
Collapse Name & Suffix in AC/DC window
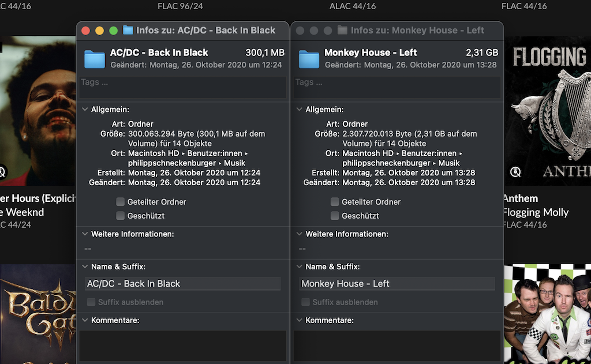tap(85, 267)
